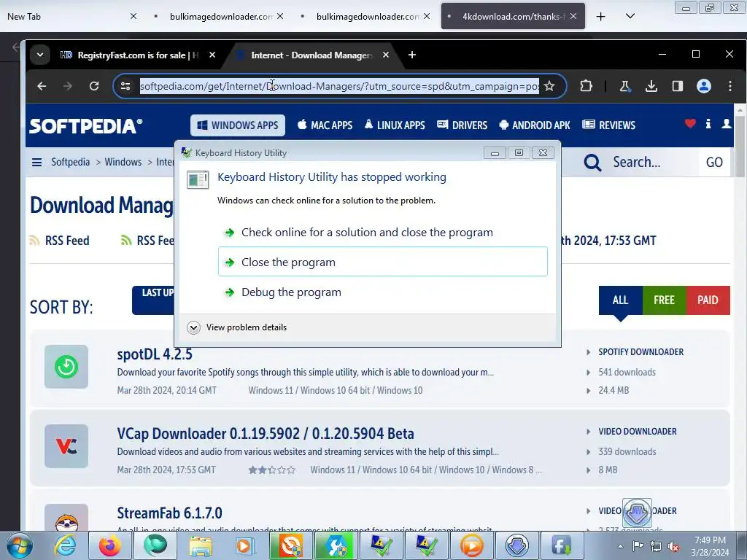The width and height of the screenshot is (747, 560).
Task: Click VIDEO DOWNLOADER label beside VCap
Action: coord(638,432)
